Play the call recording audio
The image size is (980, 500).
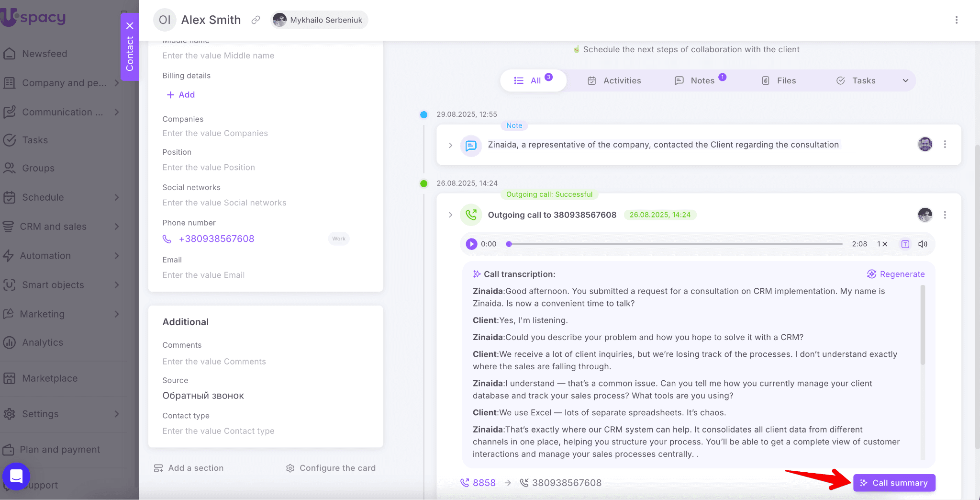pyautogui.click(x=471, y=244)
